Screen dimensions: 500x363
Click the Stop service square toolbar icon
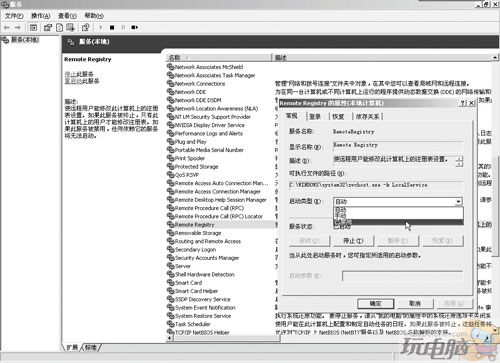[112, 28]
